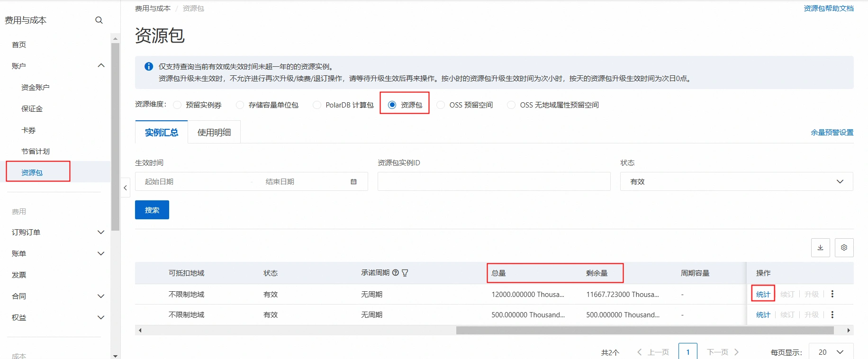
Task: Open the 余量预警设置 link
Action: click(832, 132)
